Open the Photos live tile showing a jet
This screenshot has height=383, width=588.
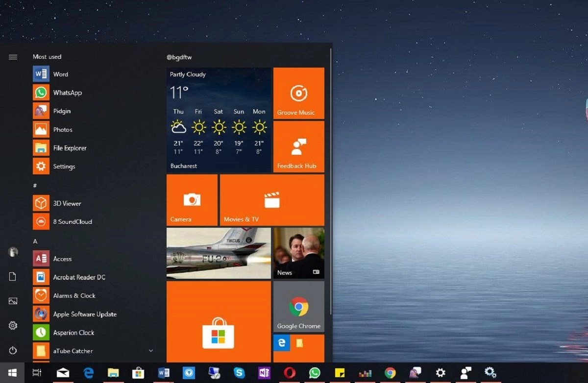click(219, 253)
